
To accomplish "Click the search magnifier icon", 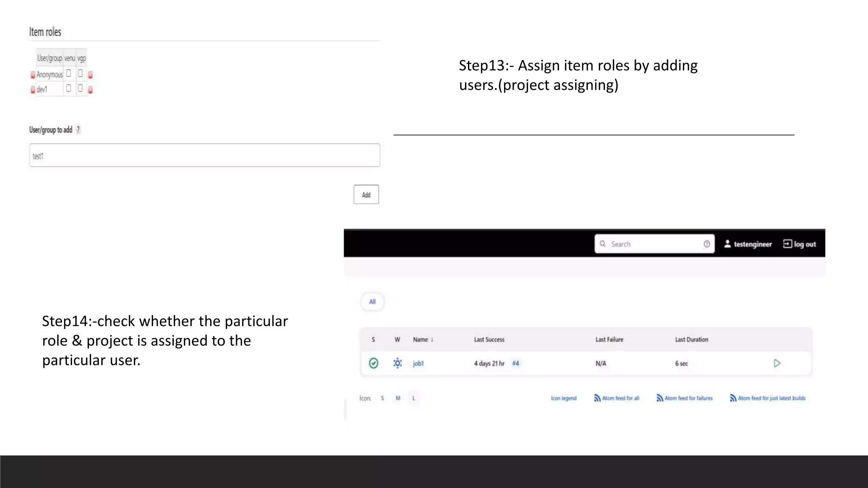I will point(603,244).
